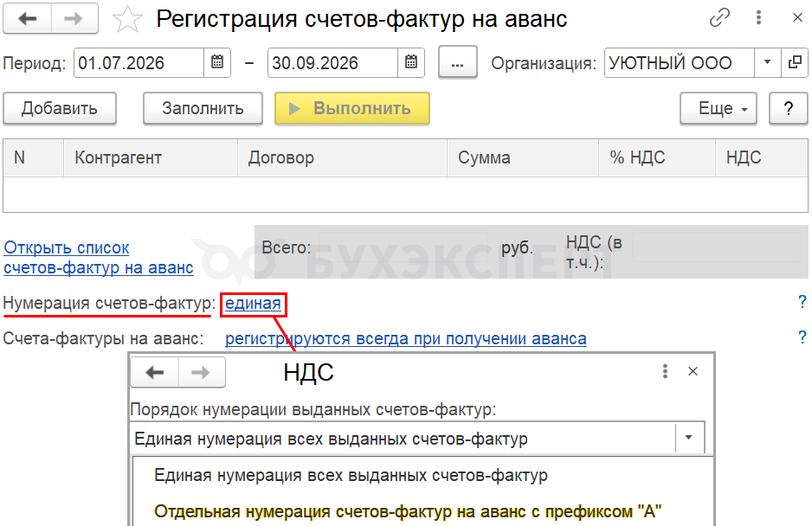Copy link with the chain icon
This screenshot has height=526, width=812.
click(719, 18)
